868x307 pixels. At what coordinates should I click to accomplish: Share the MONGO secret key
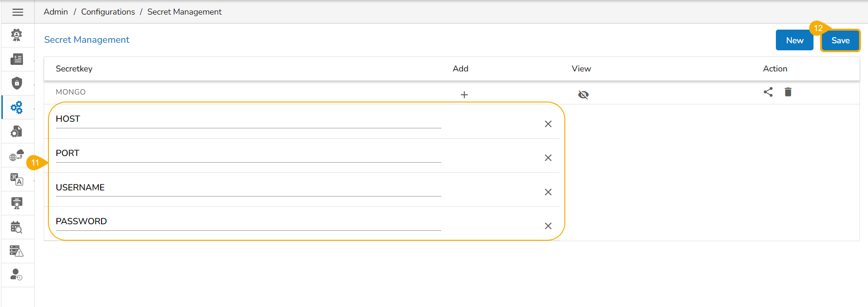[x=768, y=92]
